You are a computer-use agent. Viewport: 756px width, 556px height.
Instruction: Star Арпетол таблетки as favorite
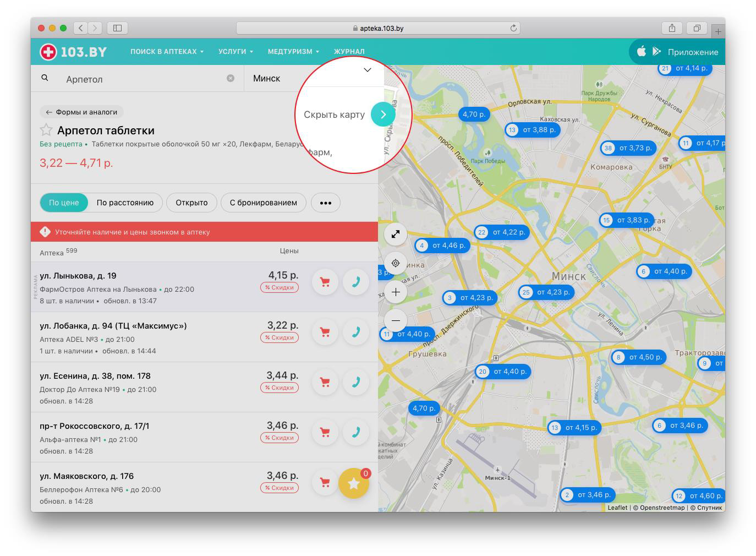(x=46, y=130)
